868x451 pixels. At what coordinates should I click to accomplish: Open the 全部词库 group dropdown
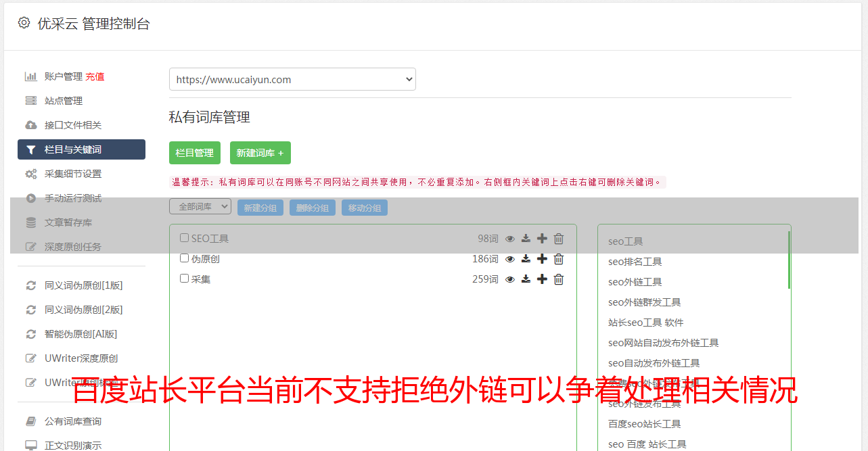click(200, 207)
